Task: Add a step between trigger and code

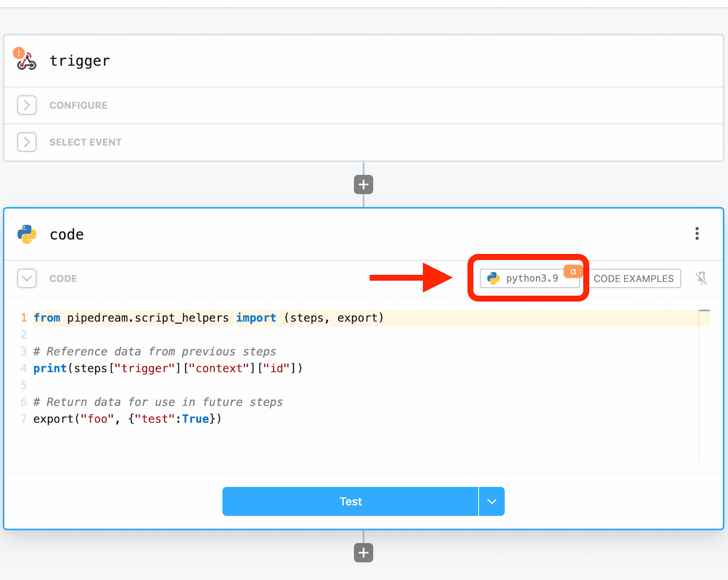Action: [x=364, y=184]
